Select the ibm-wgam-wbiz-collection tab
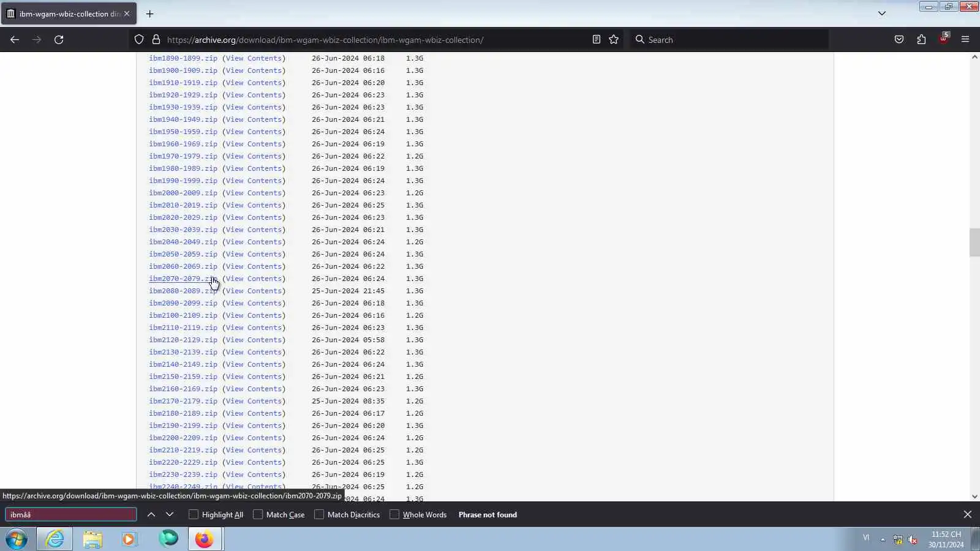The image size is (980, 551). (x=69, y=13)
